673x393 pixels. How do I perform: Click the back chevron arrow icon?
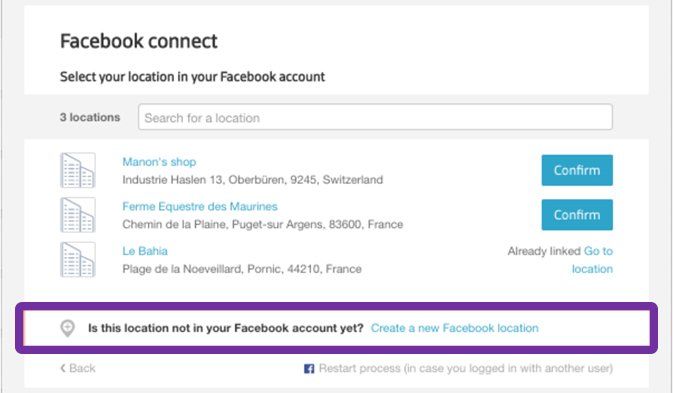click(63, 368)
